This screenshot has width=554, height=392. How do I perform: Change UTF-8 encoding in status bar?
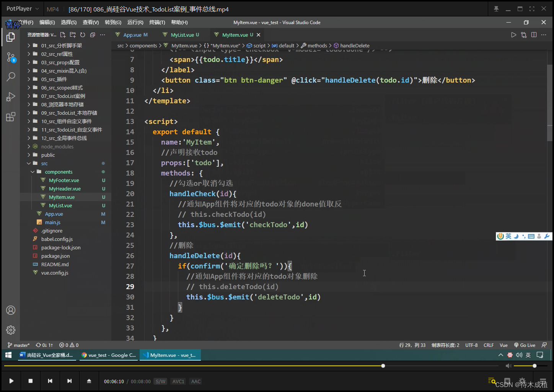tap(471, 345)
